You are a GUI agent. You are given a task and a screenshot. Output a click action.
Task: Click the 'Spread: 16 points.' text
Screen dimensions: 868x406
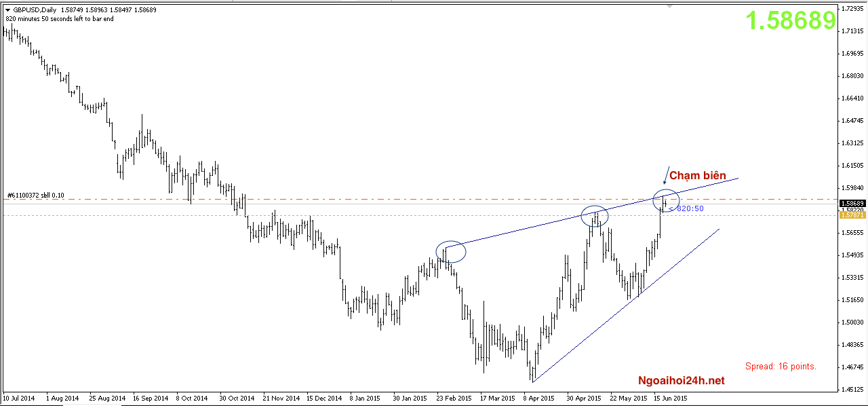(x=781, y=367)
